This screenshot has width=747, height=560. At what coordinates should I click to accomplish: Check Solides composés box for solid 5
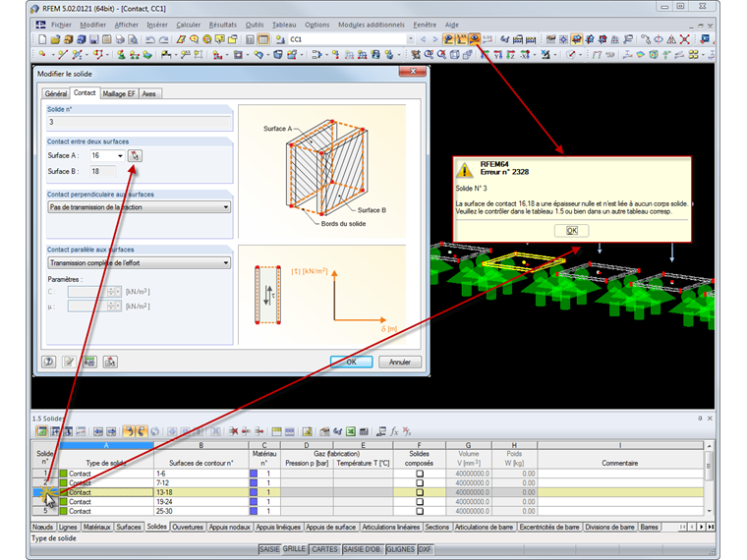click(420, 511)
